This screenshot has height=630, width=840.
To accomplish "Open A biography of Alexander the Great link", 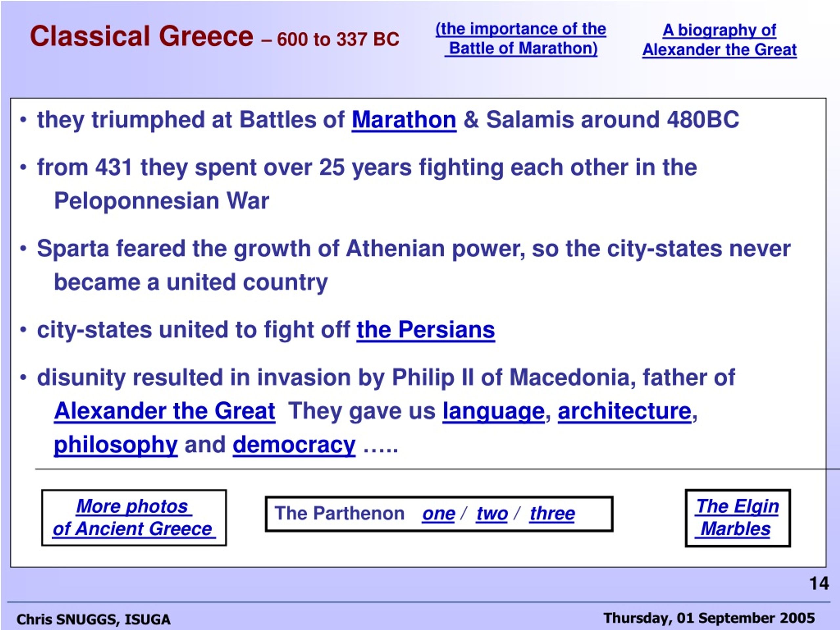I will click(719, 40).
